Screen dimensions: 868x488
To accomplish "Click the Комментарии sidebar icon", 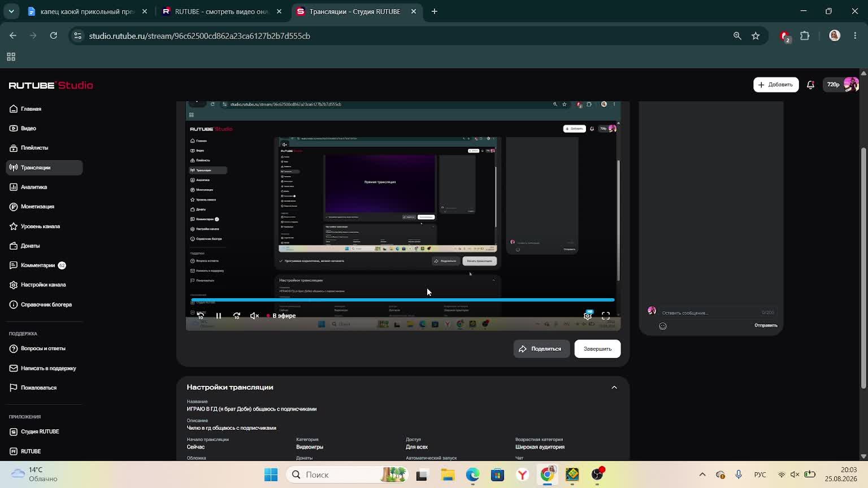I will click(14, 265).
